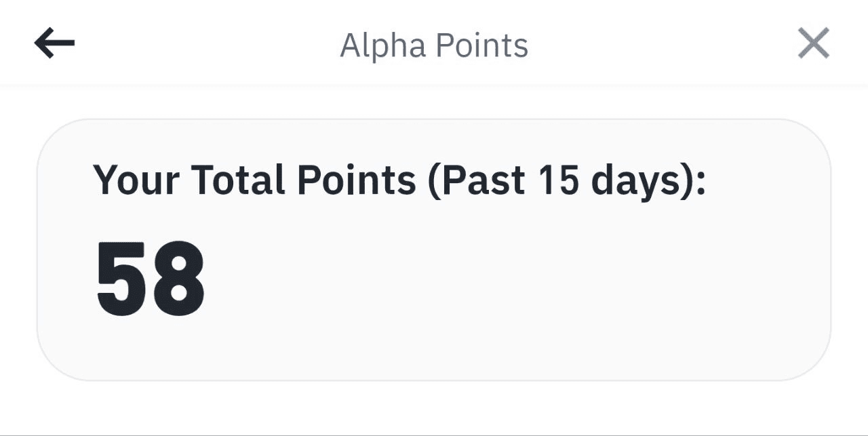The height and width of the screenshot is (436, 868).
Task: Click the points value 58
Action: [x=151, y=280]
